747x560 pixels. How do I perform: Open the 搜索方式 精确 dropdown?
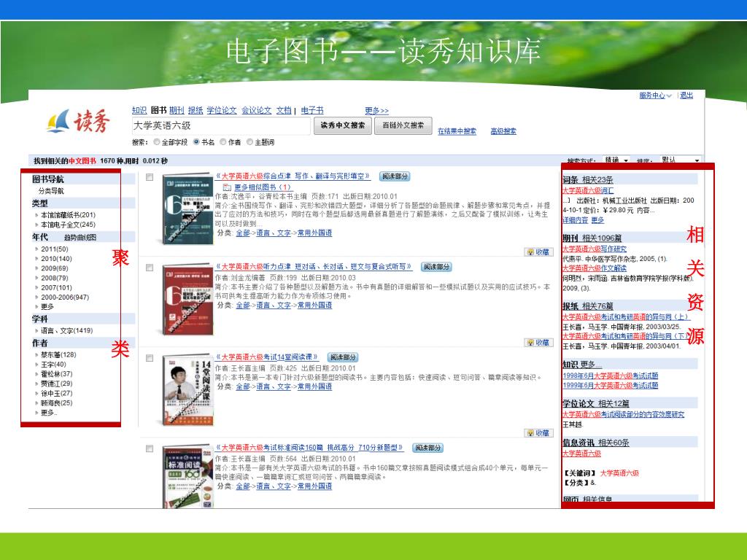[x=616, y=160]
